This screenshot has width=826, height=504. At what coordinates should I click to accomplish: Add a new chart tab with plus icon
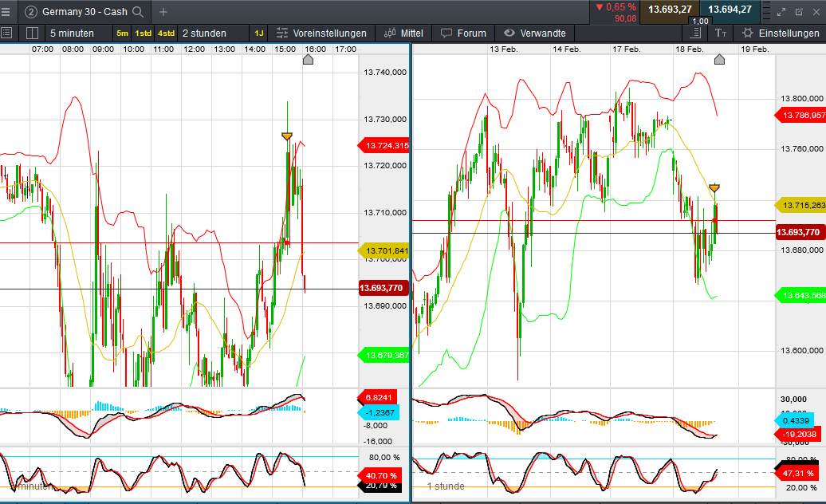[x=163, y=12]
